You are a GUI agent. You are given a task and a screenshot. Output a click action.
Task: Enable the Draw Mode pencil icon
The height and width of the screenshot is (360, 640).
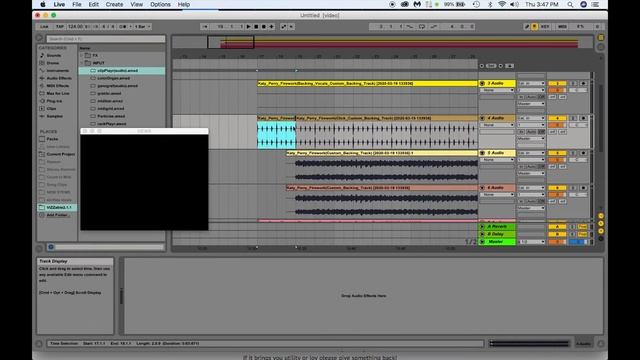click(527, 27)
